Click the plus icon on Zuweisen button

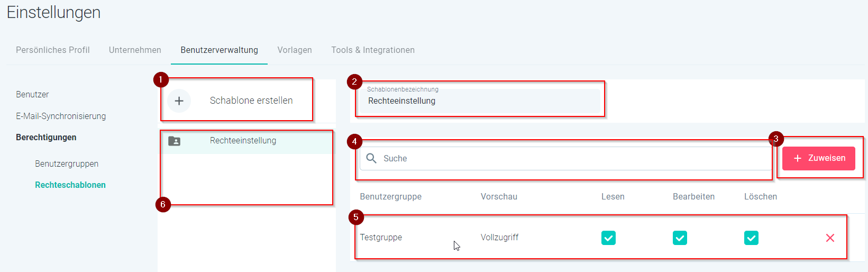tap(798, 158)
